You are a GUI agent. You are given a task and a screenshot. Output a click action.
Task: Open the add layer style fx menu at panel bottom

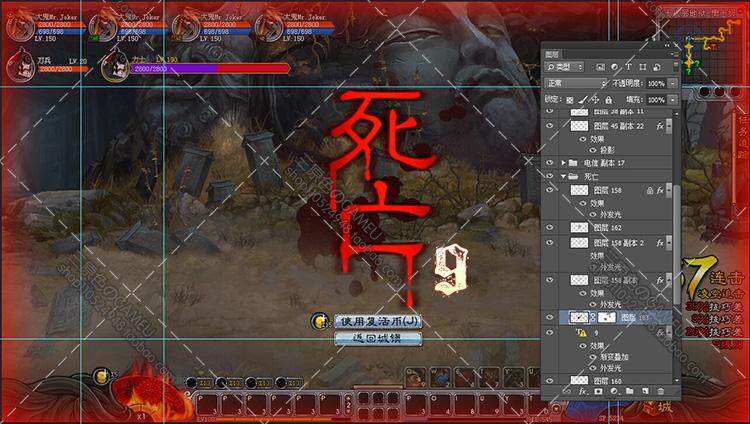(x=583, y=391)
